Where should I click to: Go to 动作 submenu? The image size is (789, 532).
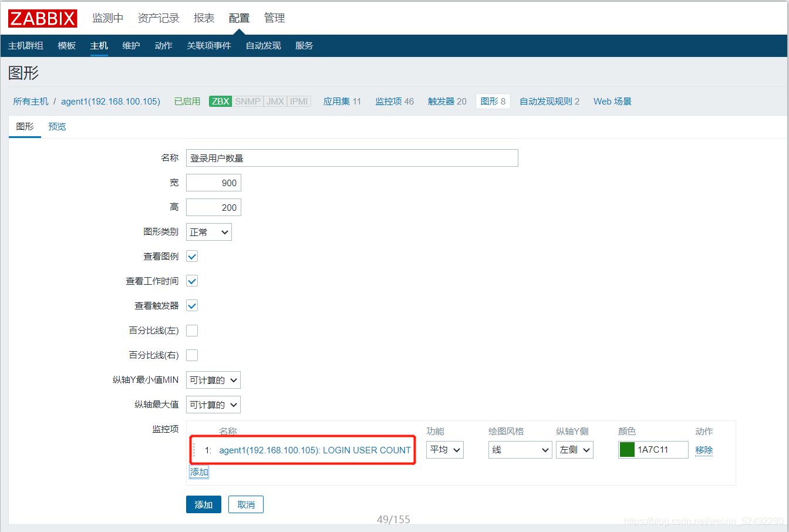(163, 46)
